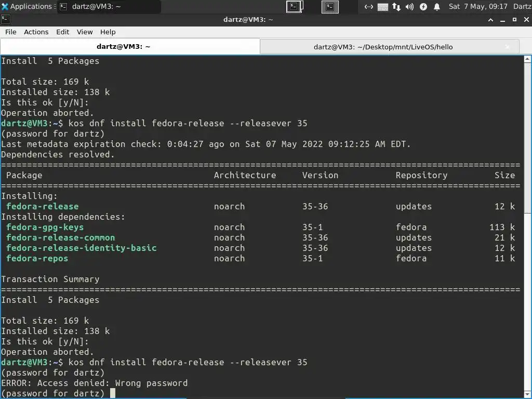532x399 pixels.
Task: Click the Version column header text
Action: click(320, 176)
